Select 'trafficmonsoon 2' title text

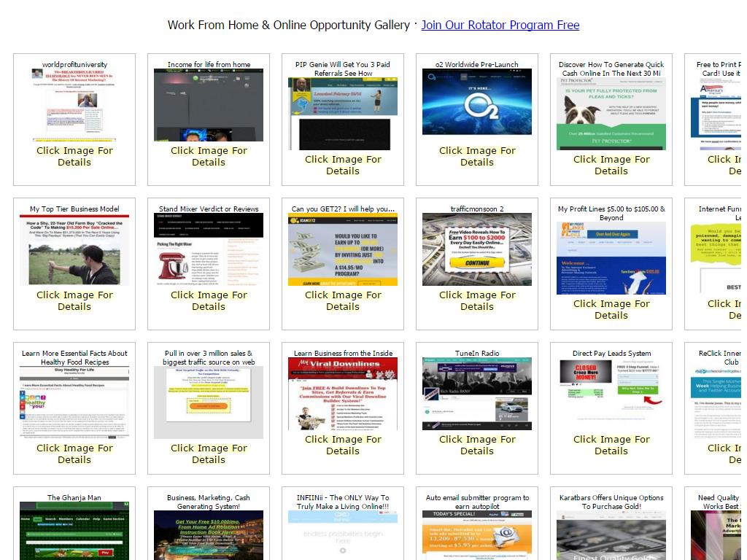tap(477, 209)
